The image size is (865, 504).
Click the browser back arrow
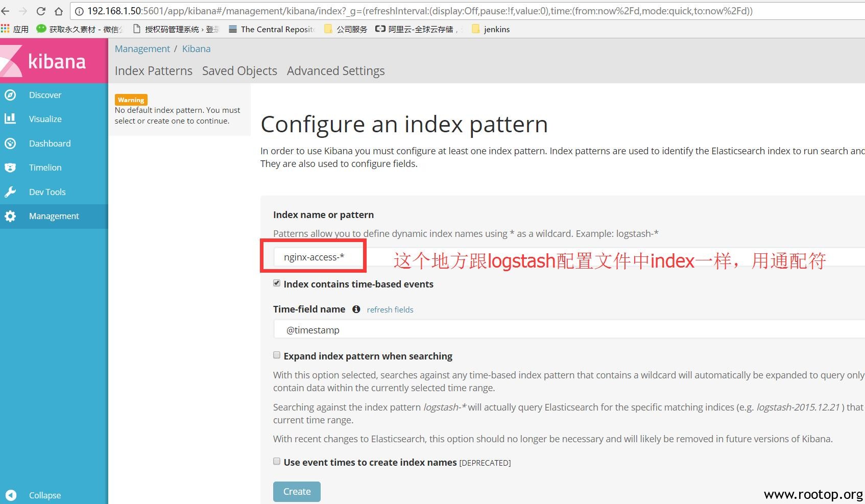[6, 11]
